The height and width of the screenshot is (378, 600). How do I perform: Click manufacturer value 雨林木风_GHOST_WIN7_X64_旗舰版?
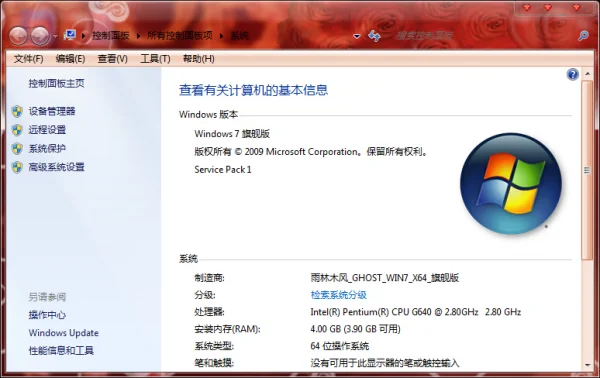(385, 278)
